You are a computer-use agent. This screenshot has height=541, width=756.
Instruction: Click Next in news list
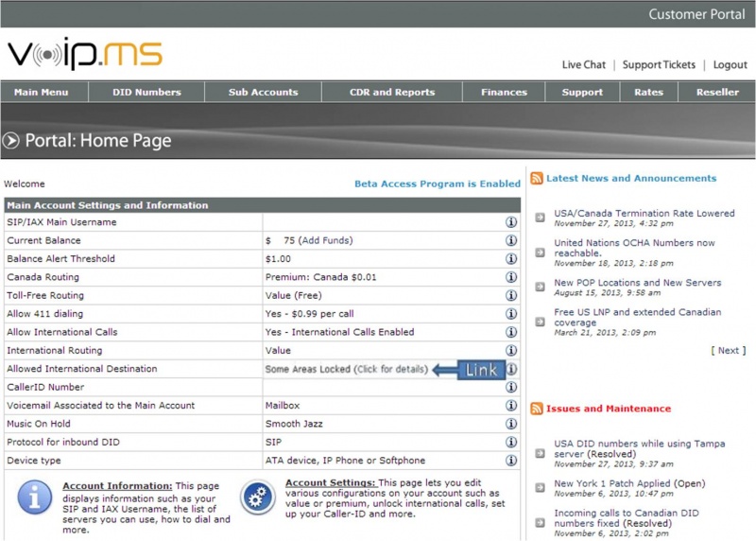pyautogui.click(x=728, y=350)
